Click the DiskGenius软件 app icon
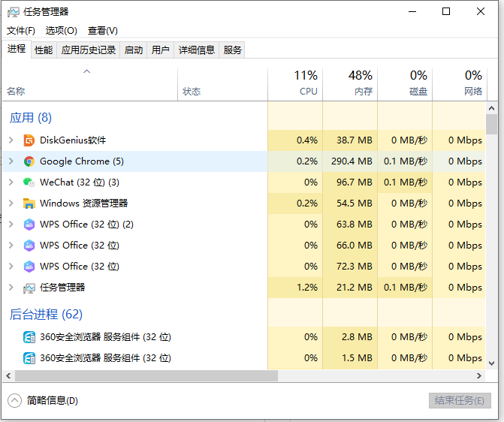 point(29,140)
